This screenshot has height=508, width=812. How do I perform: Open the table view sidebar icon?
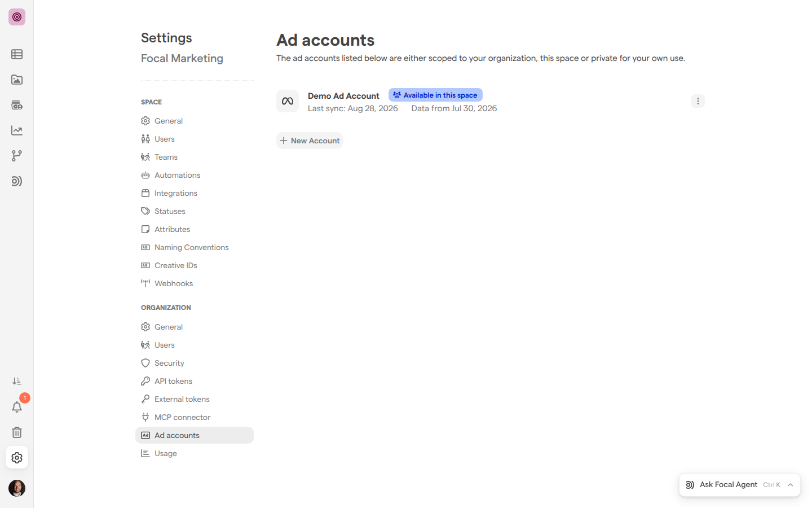pos(17,54)
